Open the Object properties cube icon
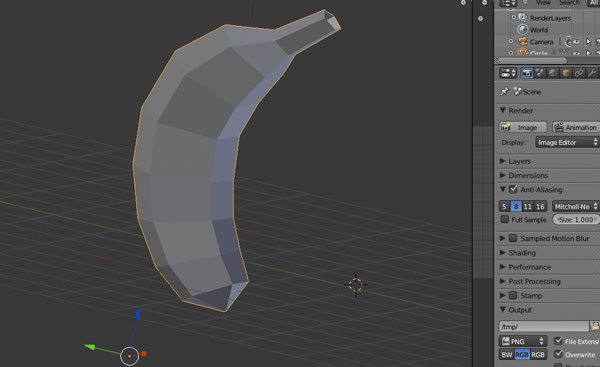 (566, 73)
